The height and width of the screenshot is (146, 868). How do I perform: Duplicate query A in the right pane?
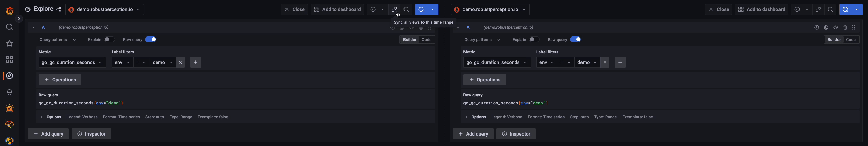click(826, 27)
